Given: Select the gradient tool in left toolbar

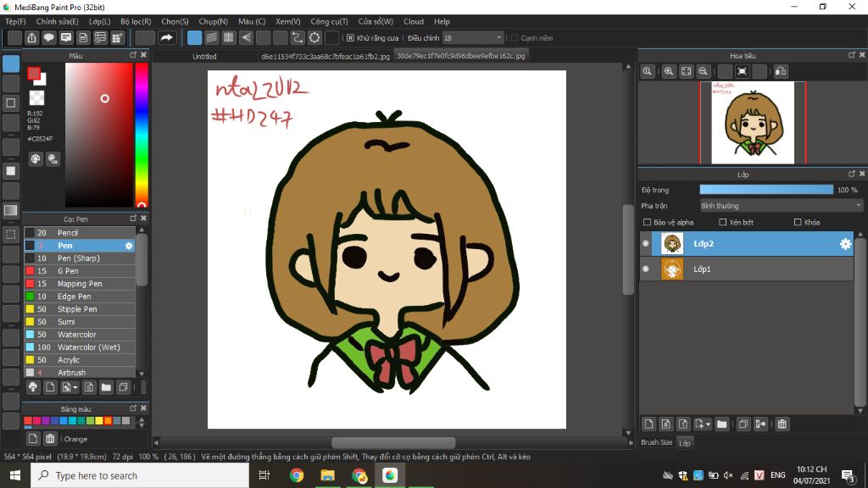Looking at the screenshot, I should pos(11,210).
